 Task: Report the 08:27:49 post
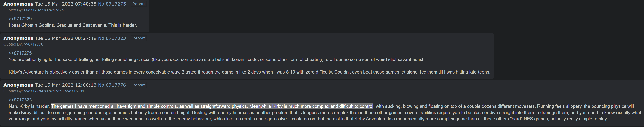pos(139,38)
